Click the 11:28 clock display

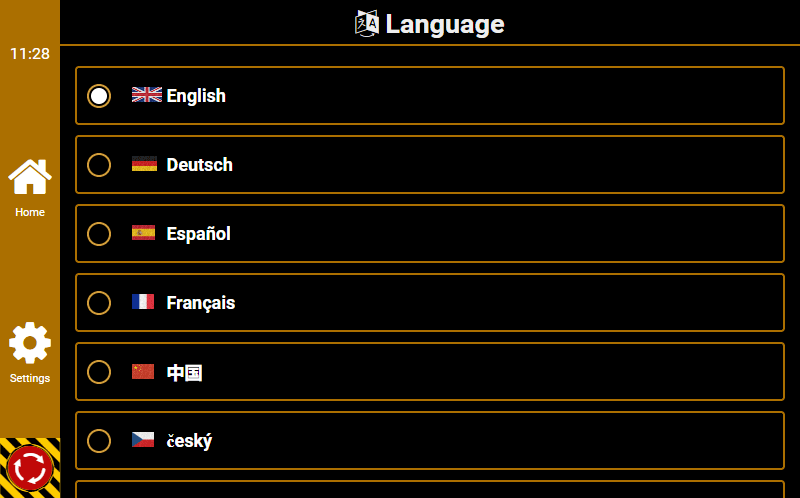30,54
